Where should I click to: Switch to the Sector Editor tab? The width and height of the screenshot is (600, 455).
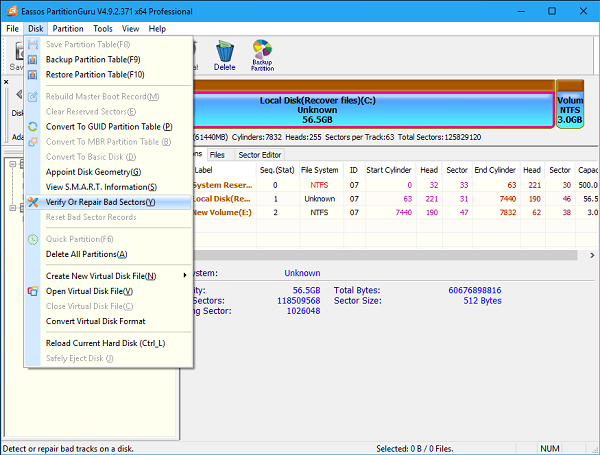259,155
